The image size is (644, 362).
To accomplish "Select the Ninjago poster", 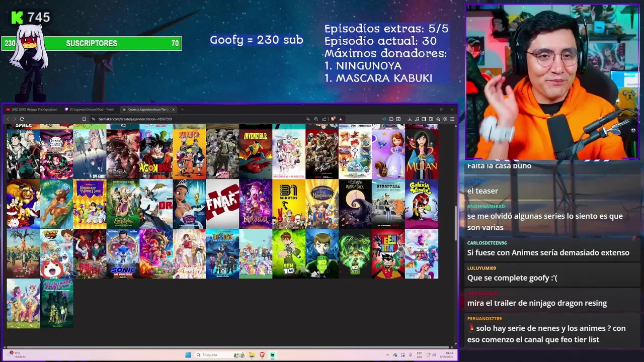I will (x=256, y=204).
